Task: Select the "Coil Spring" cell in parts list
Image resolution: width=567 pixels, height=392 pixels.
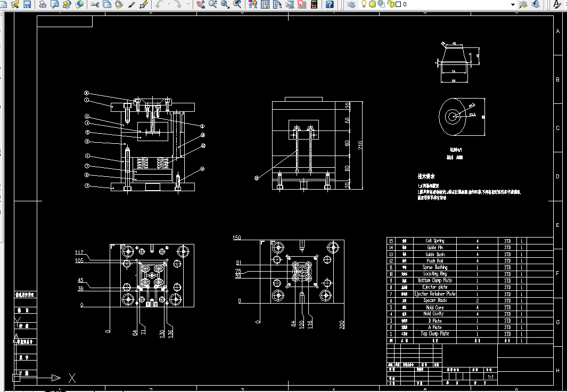Action: point(434,241)
